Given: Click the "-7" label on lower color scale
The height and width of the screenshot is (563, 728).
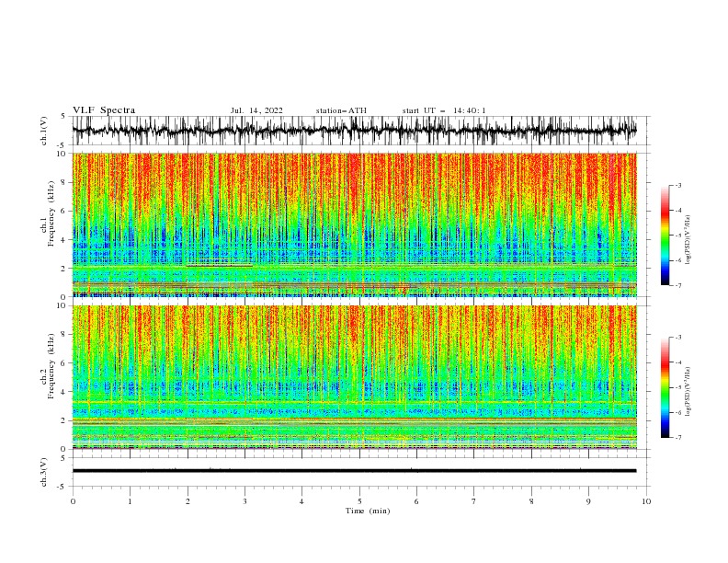Looking at the screenshot, I should click(678, 438).
